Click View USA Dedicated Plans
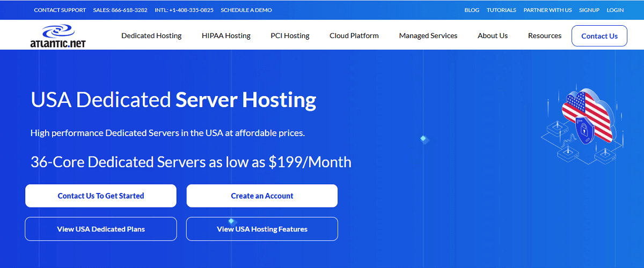 tap(101, 229)
